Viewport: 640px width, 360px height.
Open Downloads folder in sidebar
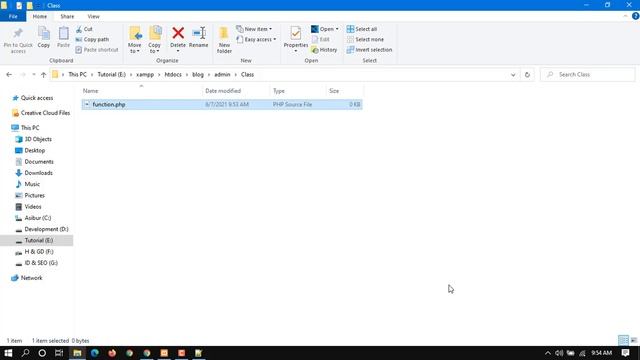point(38,173)
